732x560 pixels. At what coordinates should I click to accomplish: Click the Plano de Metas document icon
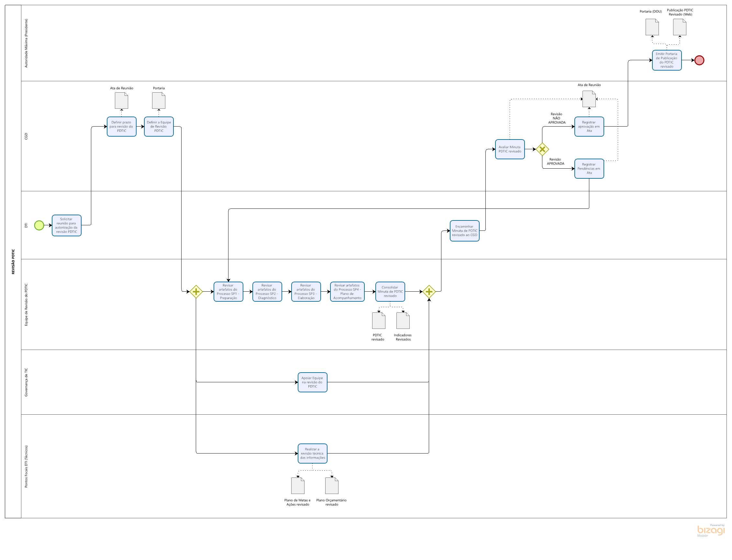point(297,486)
